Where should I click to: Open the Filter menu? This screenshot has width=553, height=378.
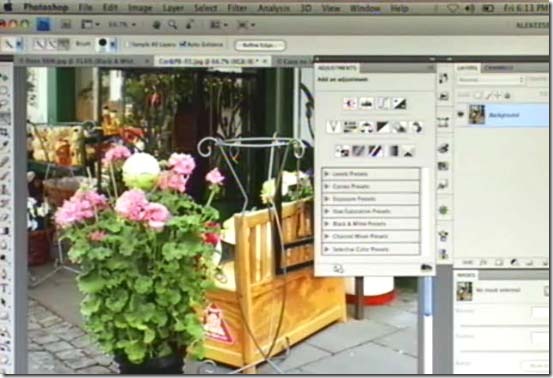pos(237,7)
